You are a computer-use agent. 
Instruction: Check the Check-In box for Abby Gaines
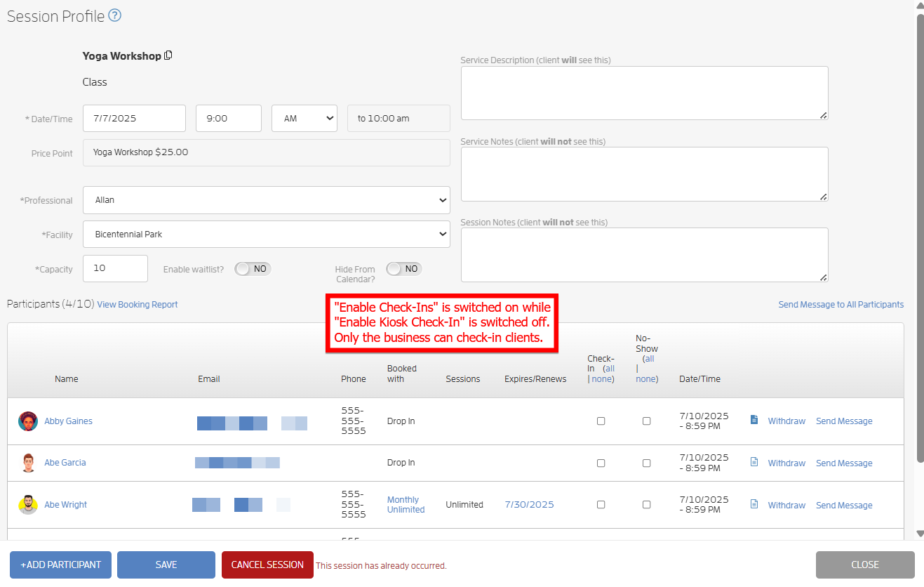pos(601,421)
